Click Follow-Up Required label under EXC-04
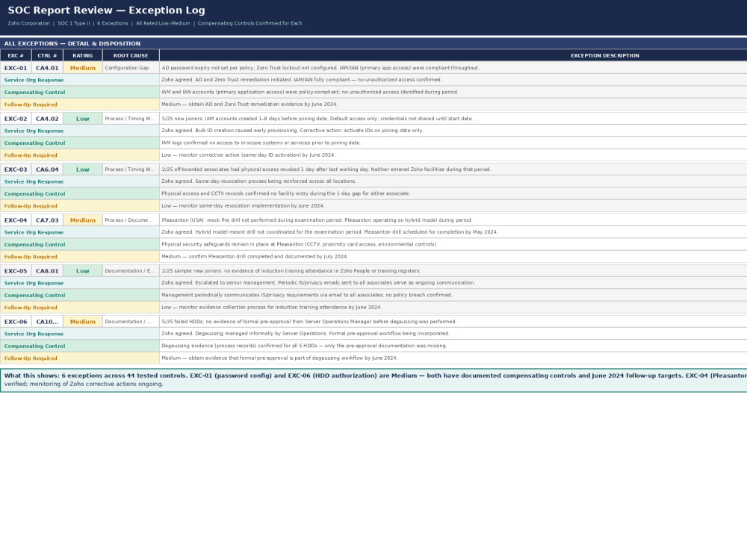 pyautogui.click(x=80, y=256)
